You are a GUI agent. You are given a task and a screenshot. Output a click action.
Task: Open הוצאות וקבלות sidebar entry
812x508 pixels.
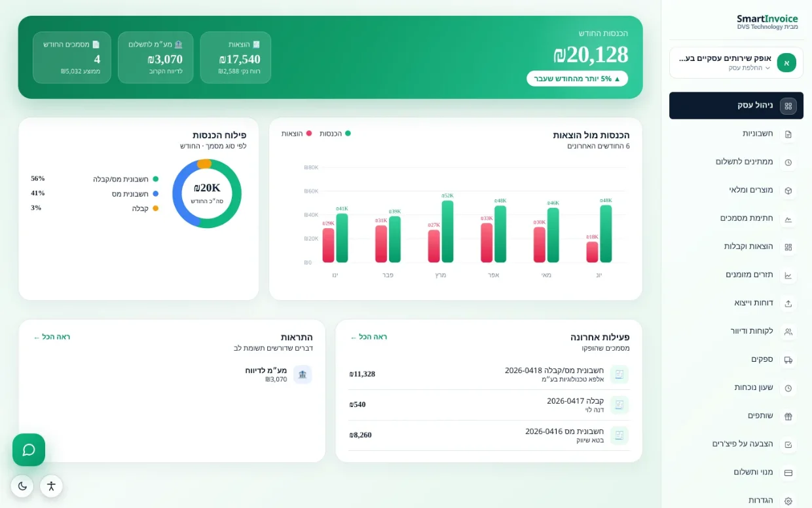(x=736, y=246)
